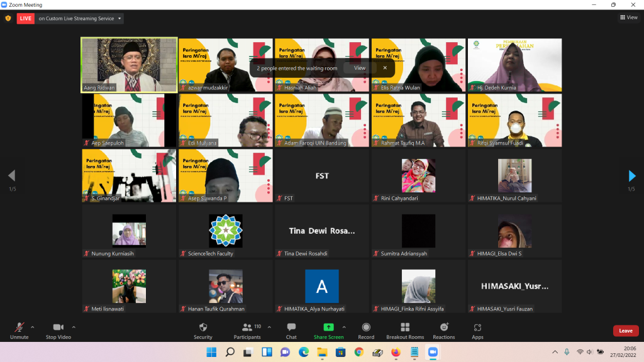Open the Chat panel
Screen dimensions: 644x362
coord(291,328)
